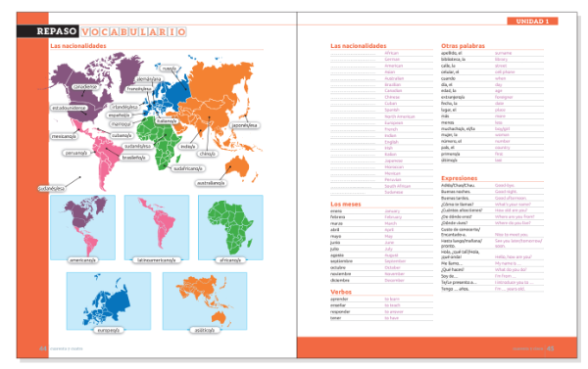The width and height of the screenshot is (588, 369).
Task: Select the Expresiones section heading
Action: [x=459, y=178]
